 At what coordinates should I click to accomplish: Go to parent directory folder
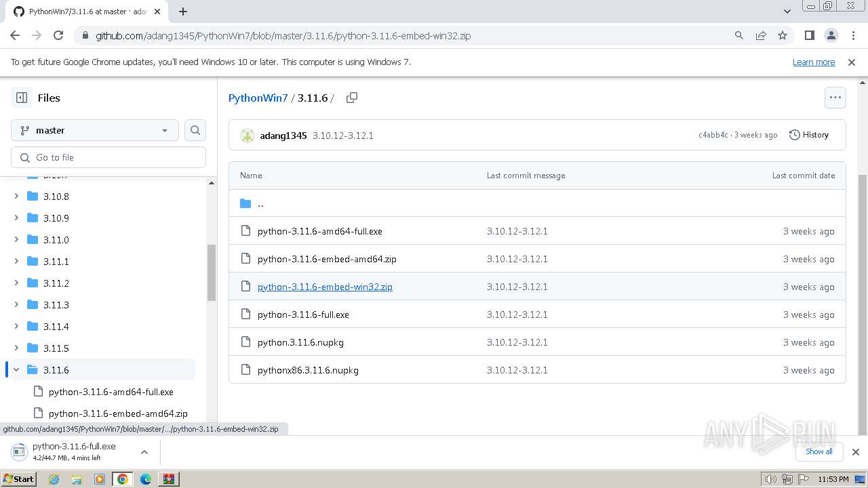pos(260,203)
